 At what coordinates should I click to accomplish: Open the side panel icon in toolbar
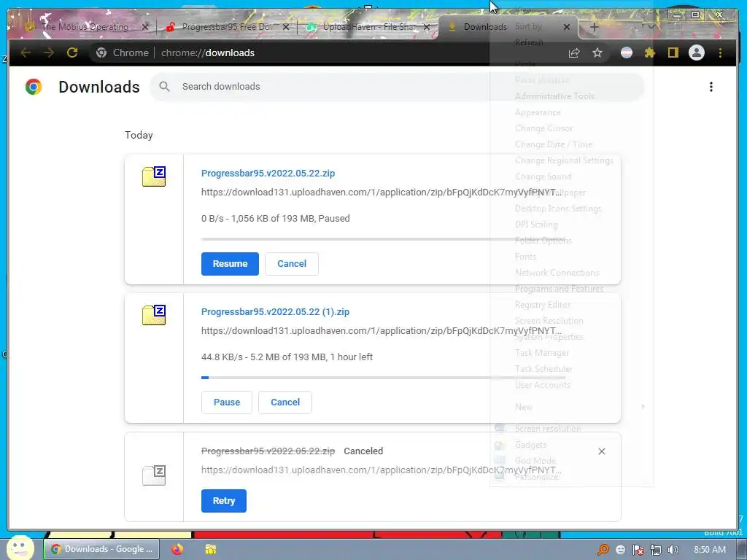tap(673, 52)
